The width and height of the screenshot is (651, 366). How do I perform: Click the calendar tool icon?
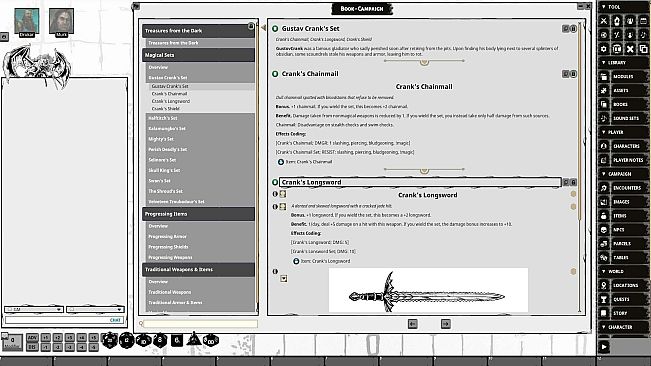(643, 21)
